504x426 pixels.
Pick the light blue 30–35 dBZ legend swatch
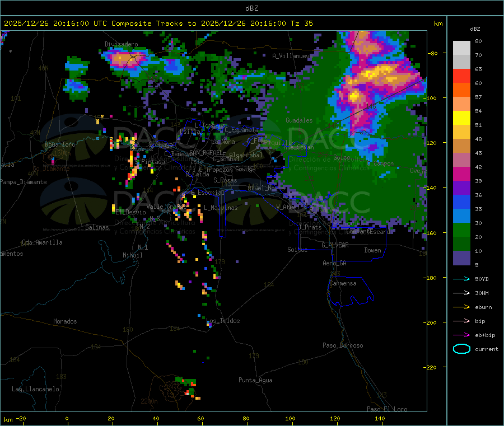pyautogui.click(x=461, y=216)
